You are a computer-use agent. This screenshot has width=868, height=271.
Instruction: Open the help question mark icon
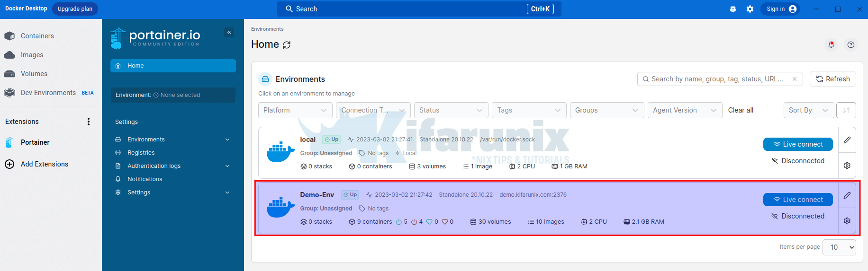(x=851, y=44)
